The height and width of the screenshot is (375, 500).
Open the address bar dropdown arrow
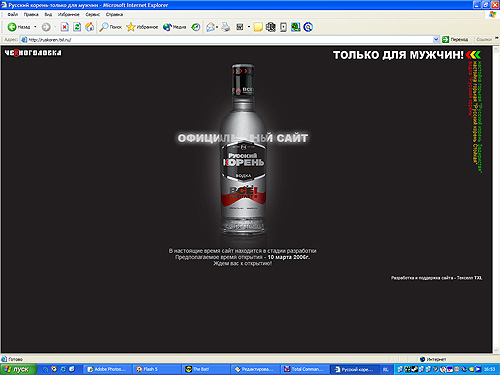436,40
